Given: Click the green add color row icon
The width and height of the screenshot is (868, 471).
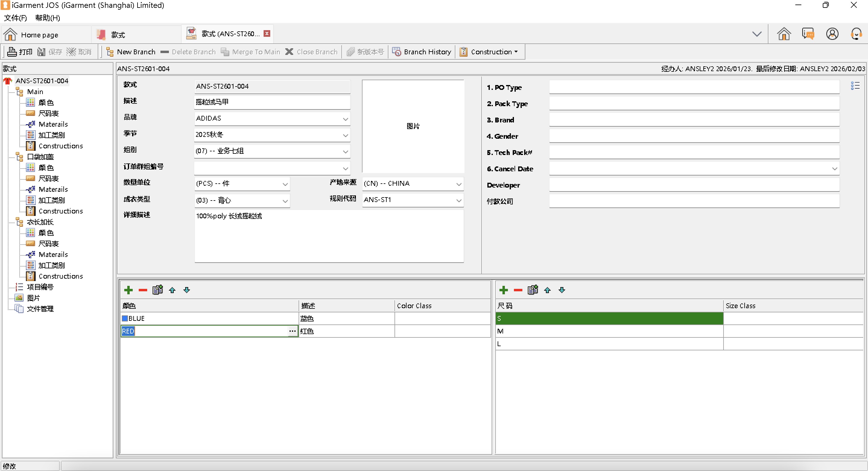Looking at the screenshot, I should click(128, 290).
